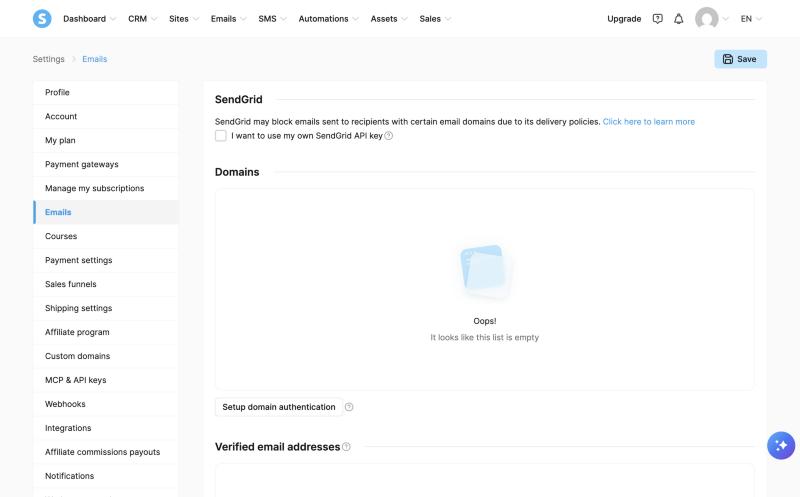Go to Notifications settings
Image resolution: width=800 pixels, height=497 pixels.
(x=106, y=476)
